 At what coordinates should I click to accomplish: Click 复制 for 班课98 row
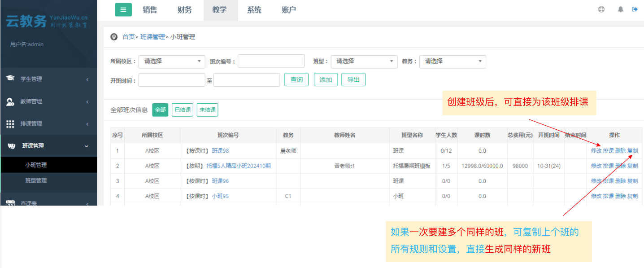(x=632, y=151)
